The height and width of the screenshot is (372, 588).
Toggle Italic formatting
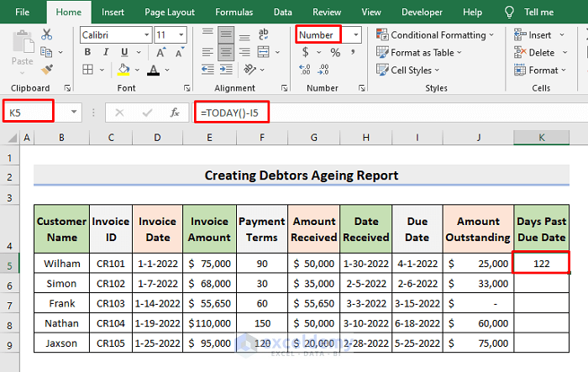105,52
